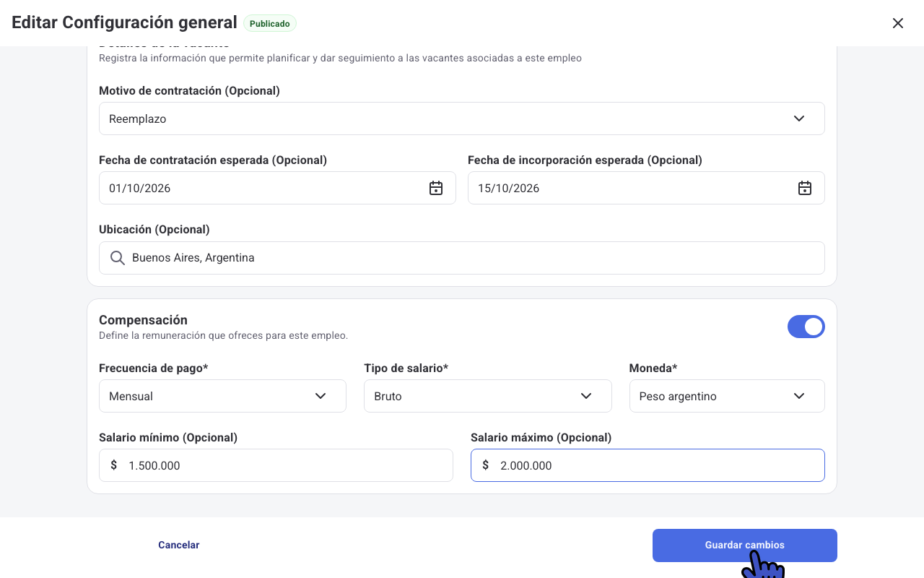Click the 01/10/2026 date field

click(277, 188)
